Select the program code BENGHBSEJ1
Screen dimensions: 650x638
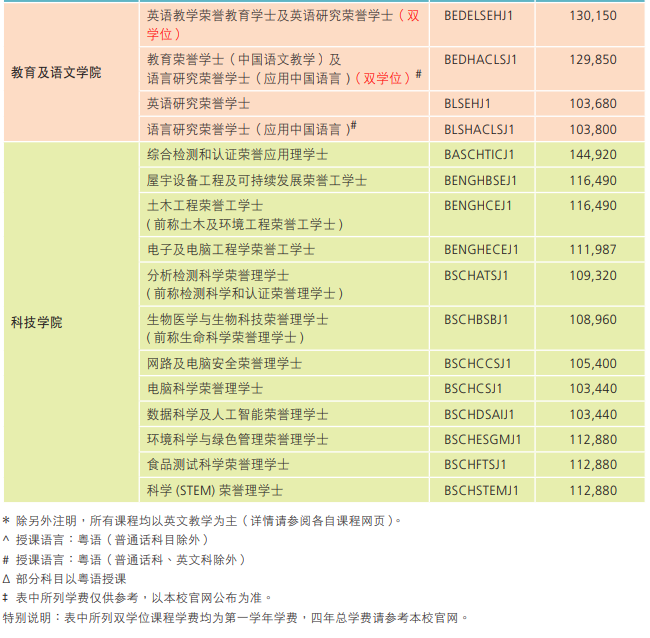[480, 180]
